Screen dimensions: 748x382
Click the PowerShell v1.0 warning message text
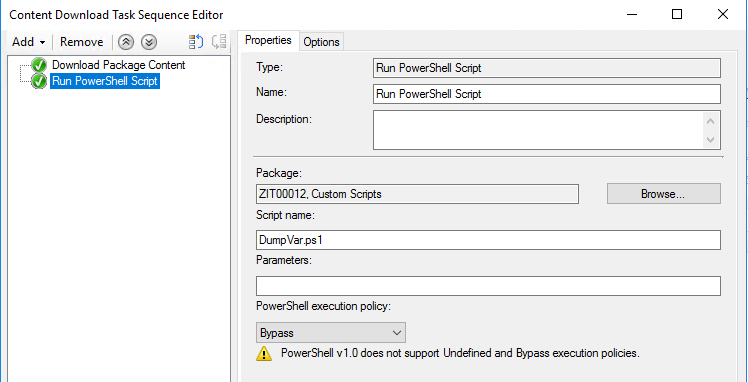click(460, 353)
